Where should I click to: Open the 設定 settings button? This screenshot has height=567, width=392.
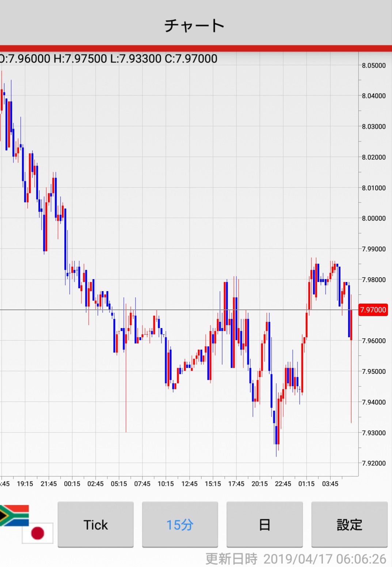click(349, 525)
